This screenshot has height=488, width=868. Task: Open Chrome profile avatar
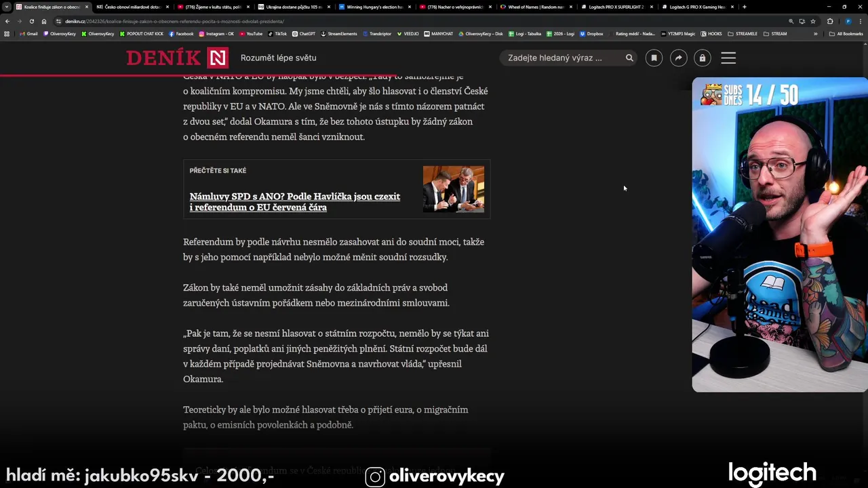click(x=848, y=21)
